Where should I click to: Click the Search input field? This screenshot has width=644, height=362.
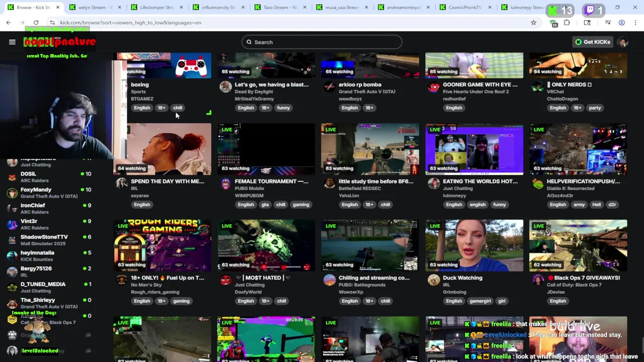322,42
